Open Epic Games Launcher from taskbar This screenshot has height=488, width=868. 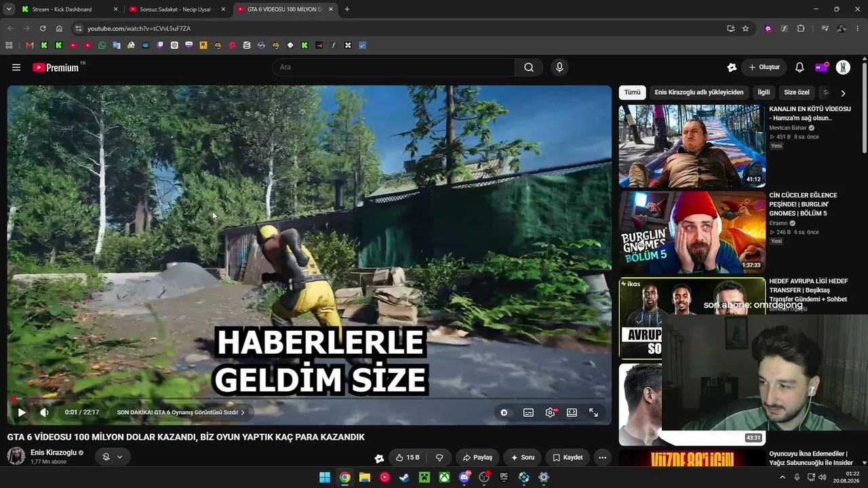coord(504,477)
